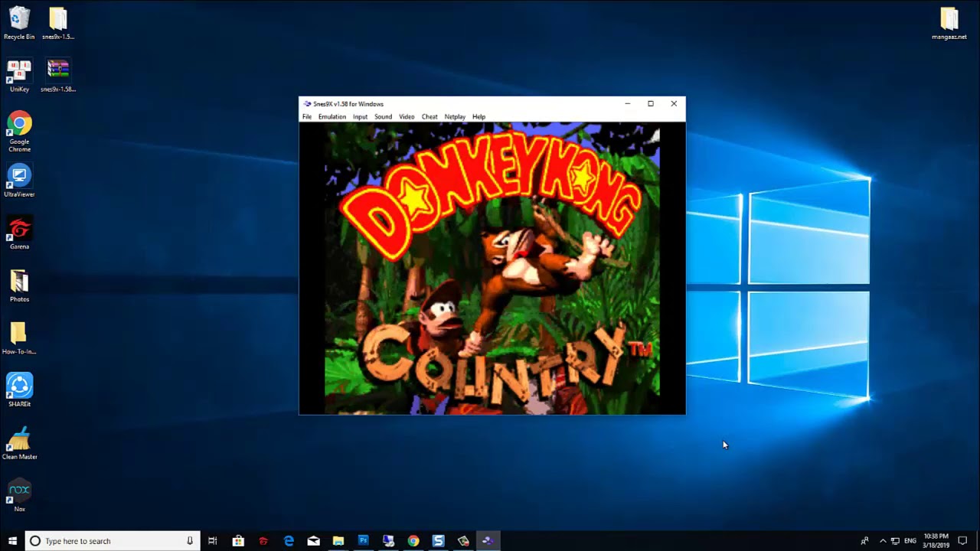This screenshot has height=551, width=980.
Task: Select the Garena desktop shortcut
Action: click(19, 234)
